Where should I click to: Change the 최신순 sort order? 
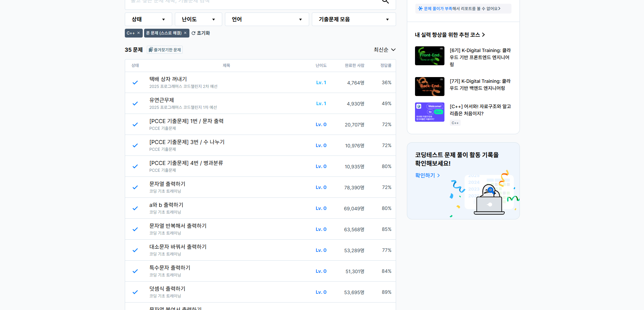[384, 50]
